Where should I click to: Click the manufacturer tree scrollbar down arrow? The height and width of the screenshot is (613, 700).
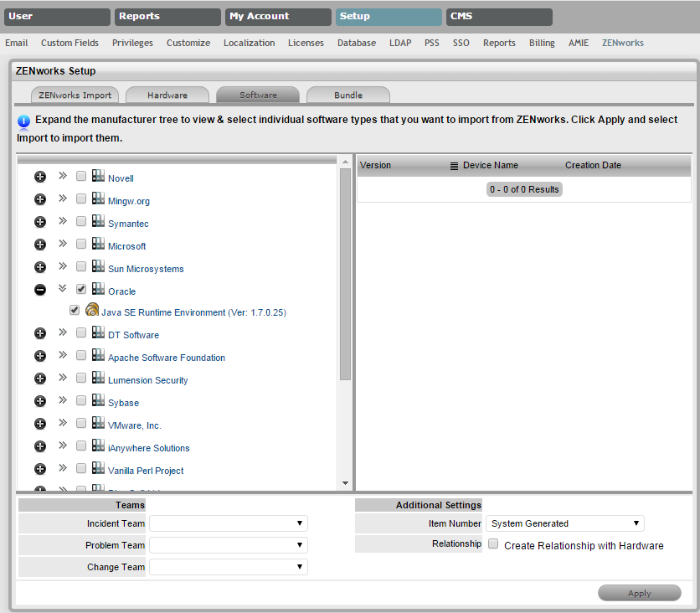pyautogui.click(x=345, y=483)
